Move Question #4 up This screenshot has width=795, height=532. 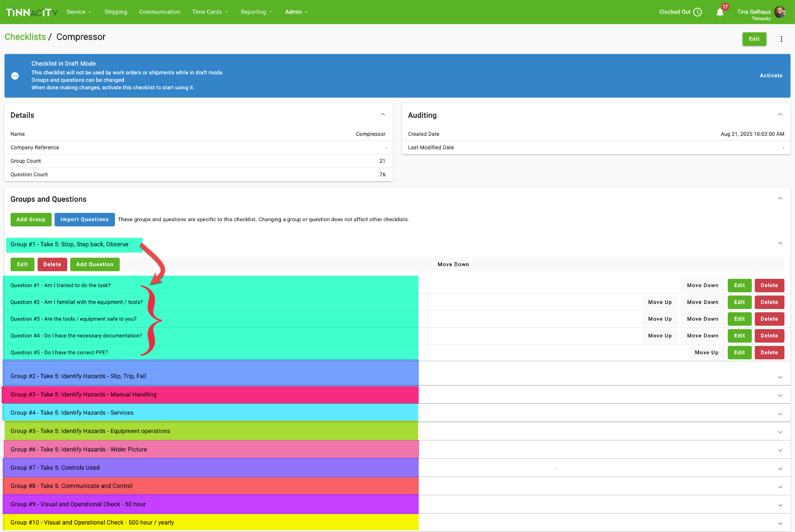point(660,336)
